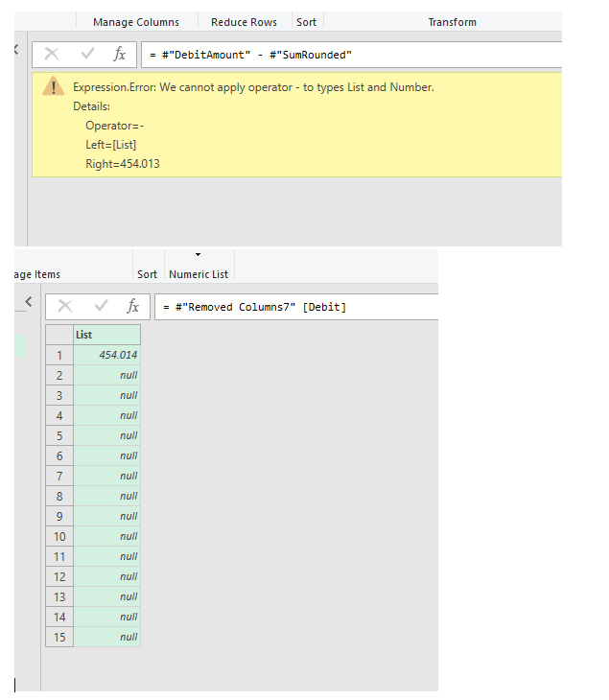Click into the DebitAmount minus SumRounded formula
This screenshot has height=700, width=609.
[x=351, y=55]
